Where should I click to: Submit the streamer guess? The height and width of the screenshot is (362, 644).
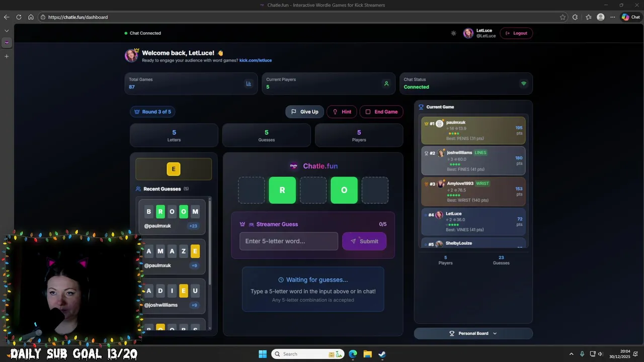tap(364, 241)
